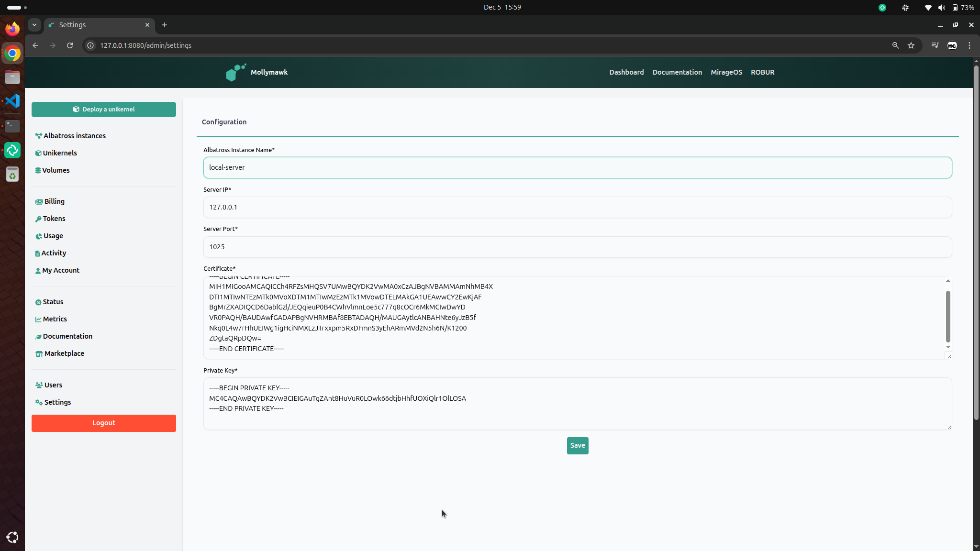980x551 pixels.
Task: Click the Deploy a unikernel button
Action: tap(104, 110)
